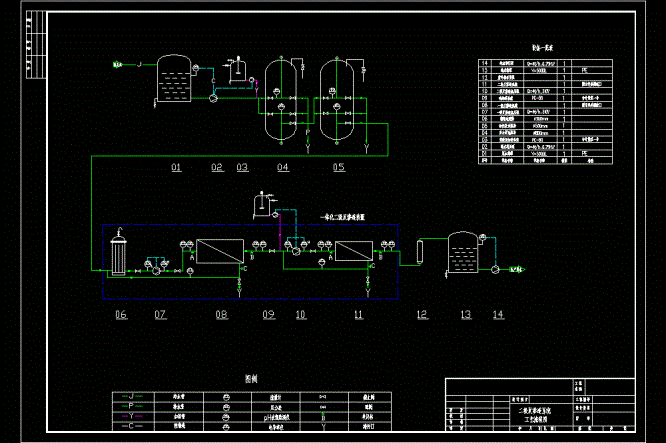Select the booster pump symbol above label 10
The image size is (666, 443).
pyautogui.click(x=296, y=251)
